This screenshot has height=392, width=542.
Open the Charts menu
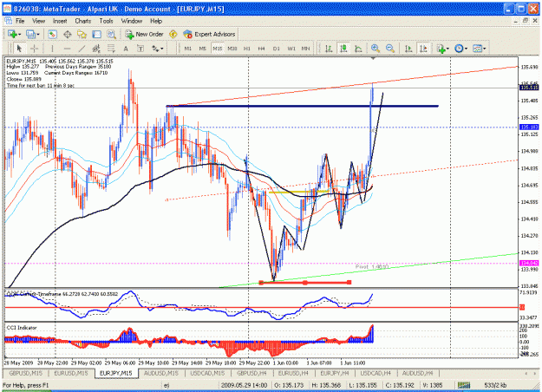click(83, 21)
